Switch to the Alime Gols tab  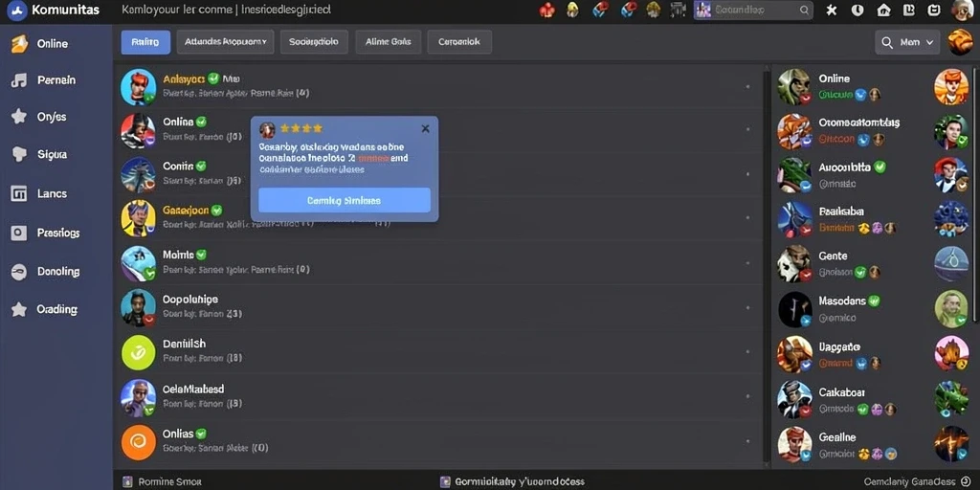pyautogui.click(x=388, y=42)
